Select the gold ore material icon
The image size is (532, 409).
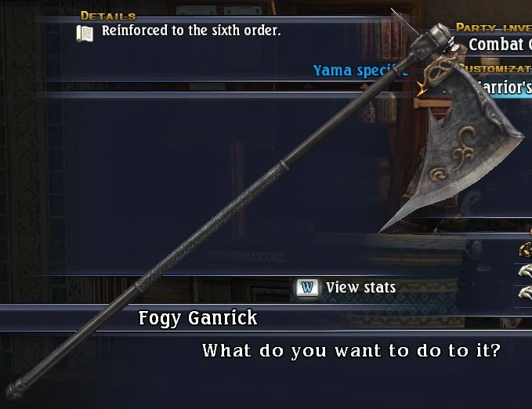click(x=525, y=249)
